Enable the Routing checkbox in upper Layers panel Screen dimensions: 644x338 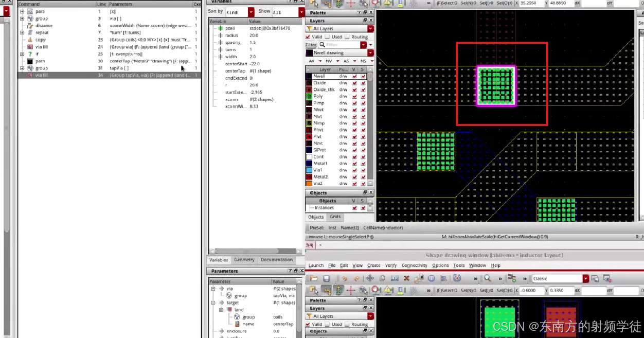pyautogui.click(x=347, y=37)
